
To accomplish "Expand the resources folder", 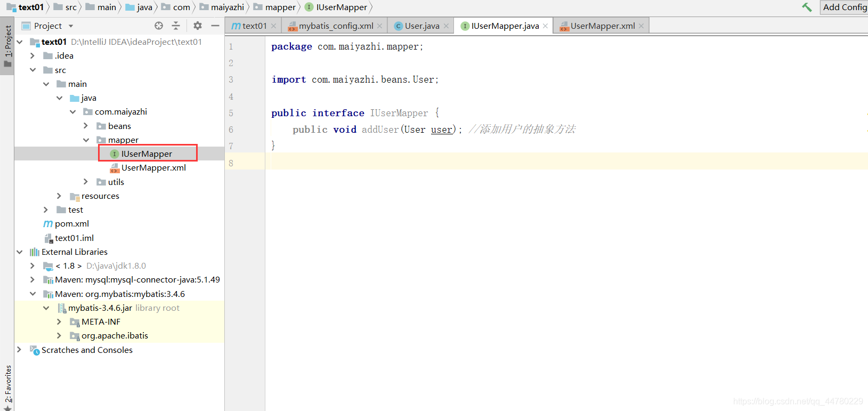I will [x=59, y=196].
